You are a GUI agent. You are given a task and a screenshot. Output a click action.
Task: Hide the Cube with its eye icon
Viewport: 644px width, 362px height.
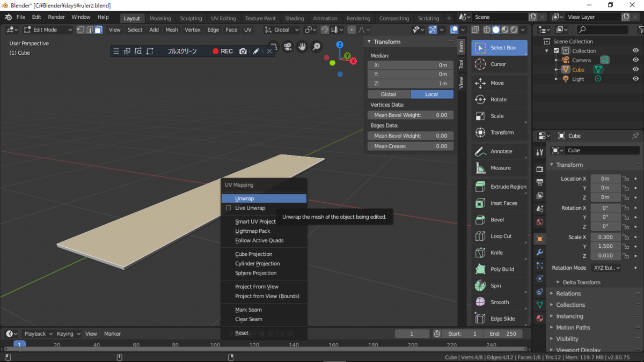tap(635, 70)
